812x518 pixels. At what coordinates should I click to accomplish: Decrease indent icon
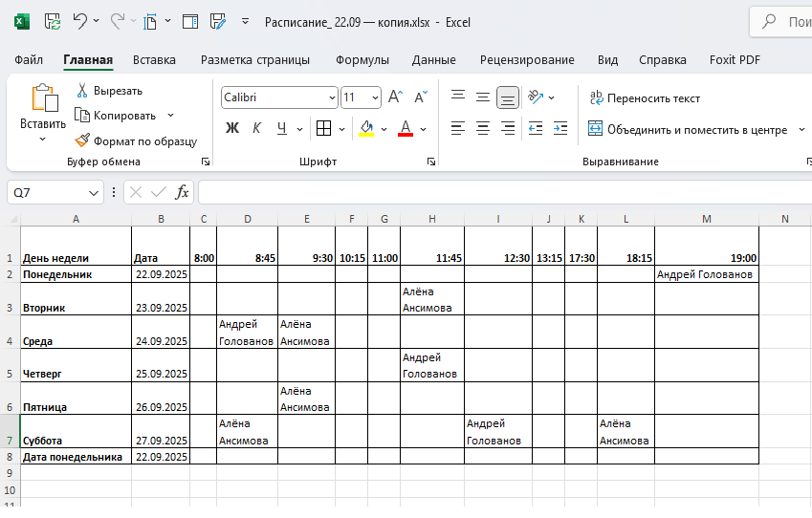coord(536,128)
